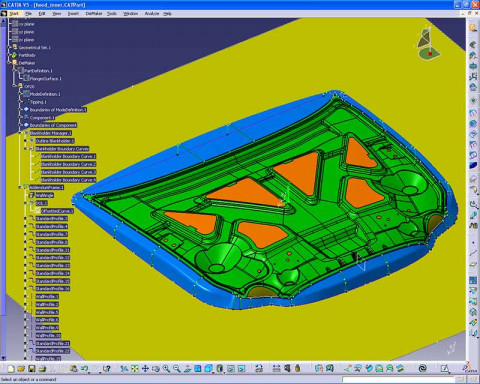The width and height of the screenshot is (480, 384).
Task: Click the Swap Visible Space icon
Action: pos(241,368)
